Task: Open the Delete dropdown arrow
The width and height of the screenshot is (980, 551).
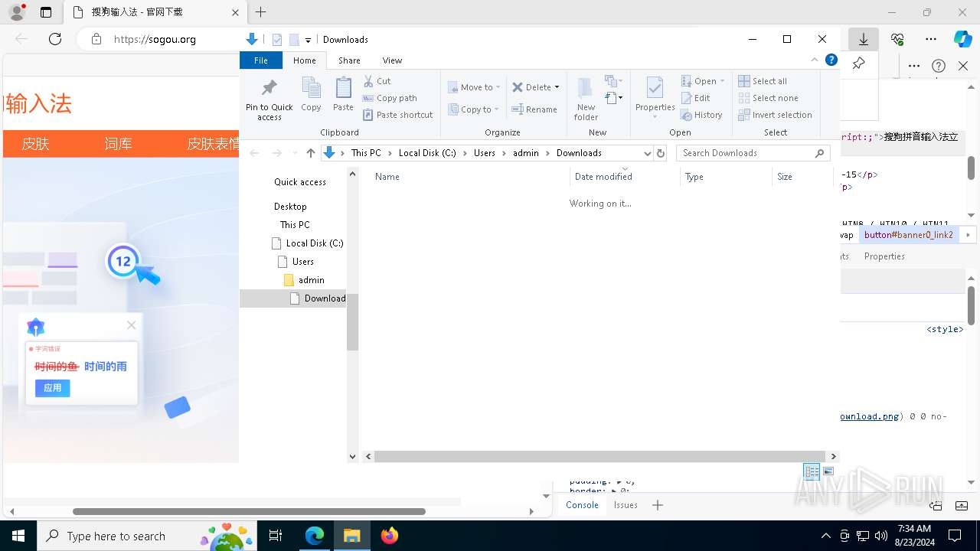Action: pos(557,87)
